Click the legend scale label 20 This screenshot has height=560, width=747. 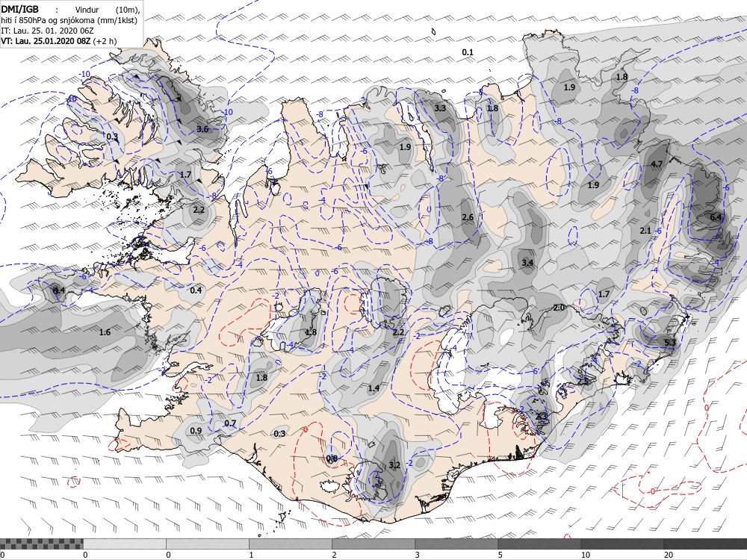coord(669,555)
